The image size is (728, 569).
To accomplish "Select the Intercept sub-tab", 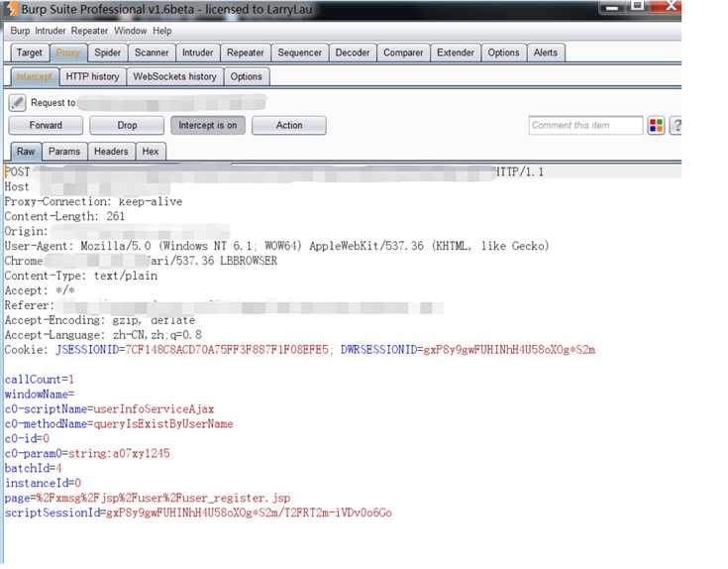I will pos(35,76).
